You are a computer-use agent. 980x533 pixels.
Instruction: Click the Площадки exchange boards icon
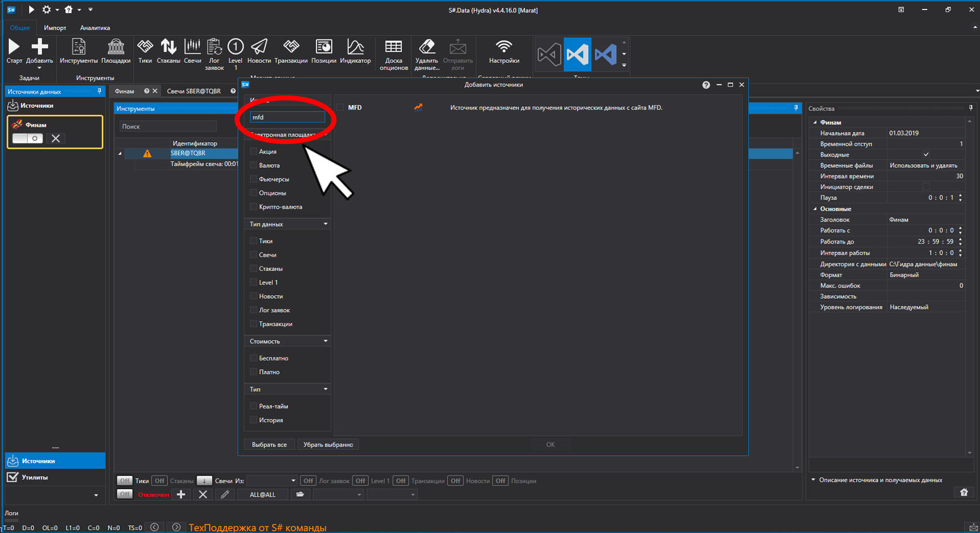tap(116, 47)
